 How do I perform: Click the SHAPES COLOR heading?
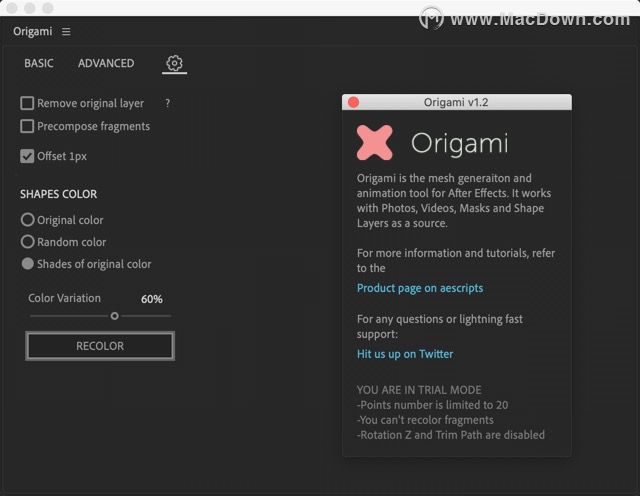[x=59, y=194]
